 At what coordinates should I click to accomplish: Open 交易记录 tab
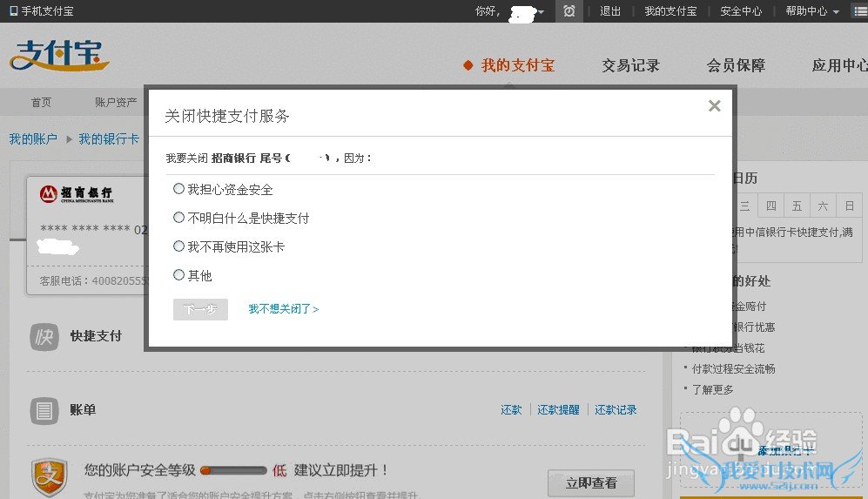coord(630,65)
